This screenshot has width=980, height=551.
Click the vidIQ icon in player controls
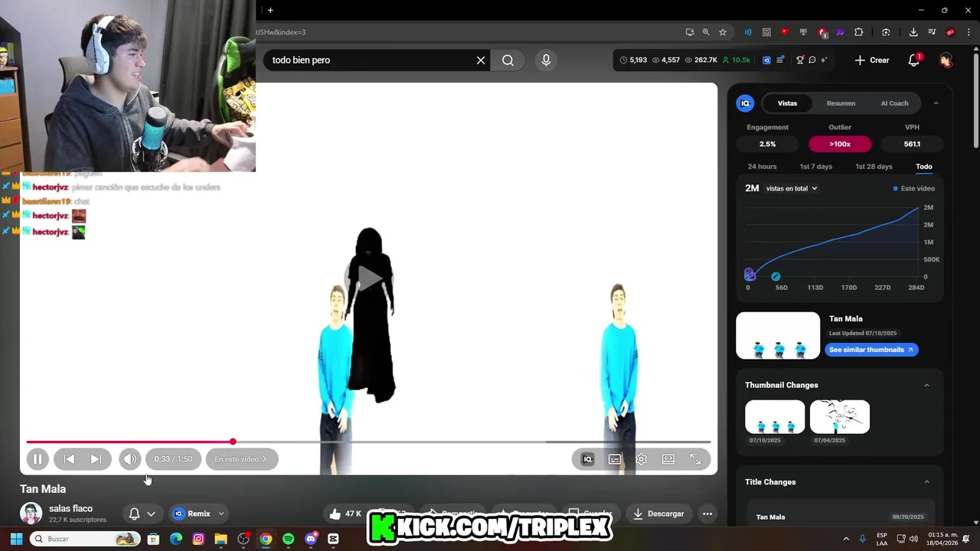[x=588, y=459]
